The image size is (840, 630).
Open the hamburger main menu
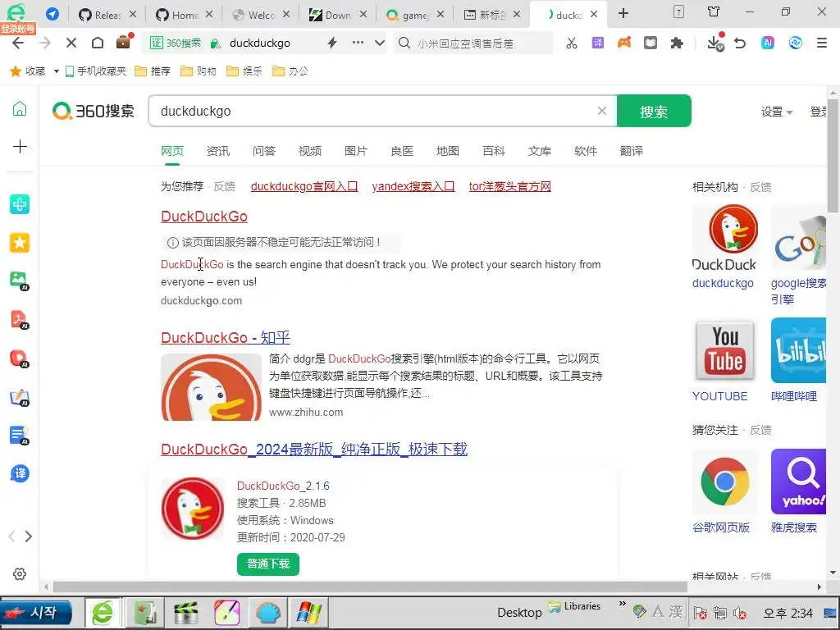pos(822,43)
